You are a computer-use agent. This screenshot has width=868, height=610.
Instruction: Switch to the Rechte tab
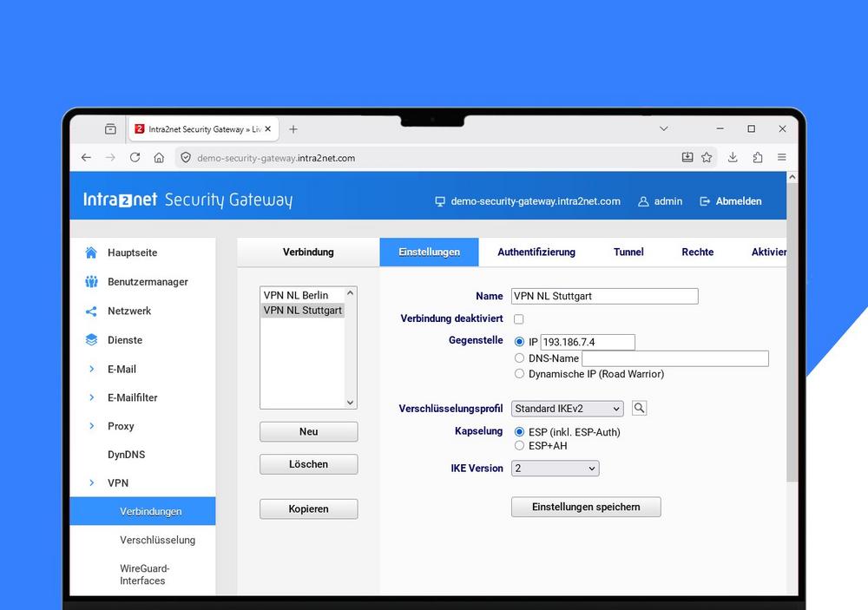(698, 252)
